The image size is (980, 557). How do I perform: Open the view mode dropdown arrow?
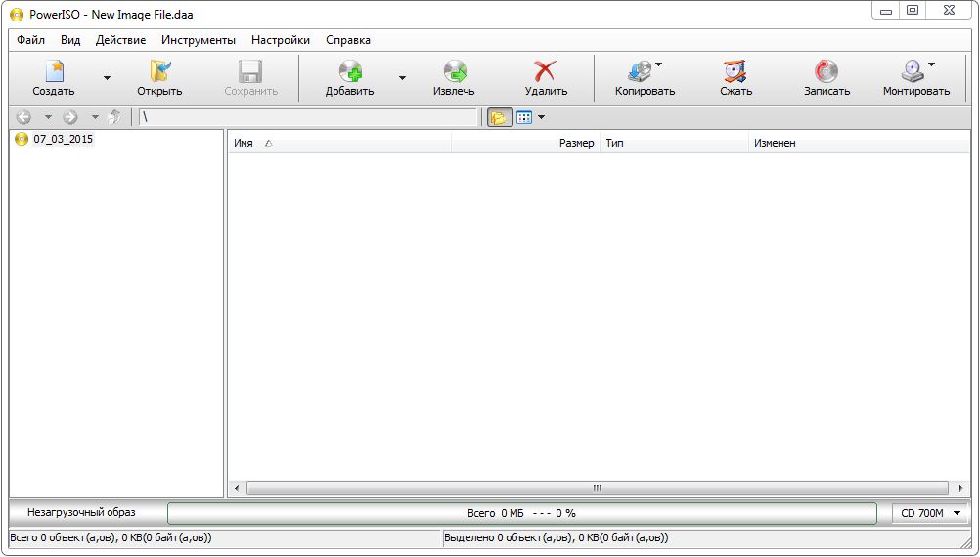point(541,117)
